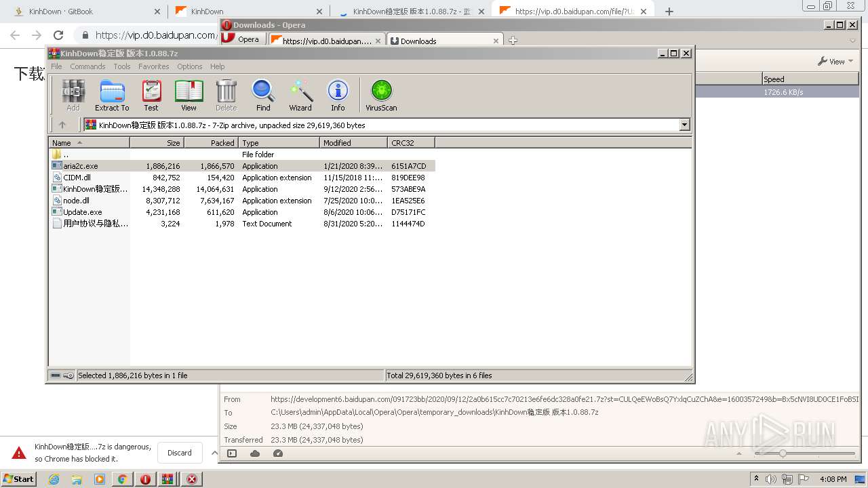Open the Commands menu

click(87, 66)
